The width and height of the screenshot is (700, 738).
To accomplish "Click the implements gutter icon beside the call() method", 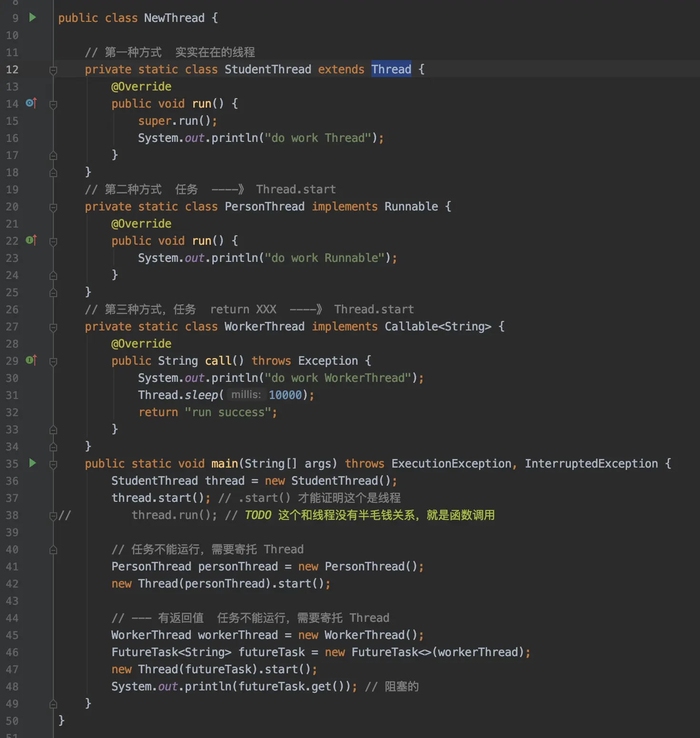I will 31,360.
